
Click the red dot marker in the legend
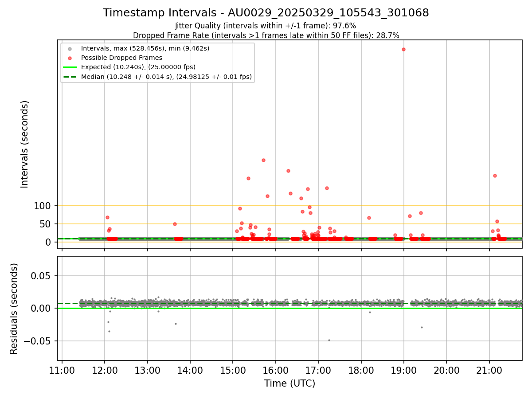(x=70, y=58)
